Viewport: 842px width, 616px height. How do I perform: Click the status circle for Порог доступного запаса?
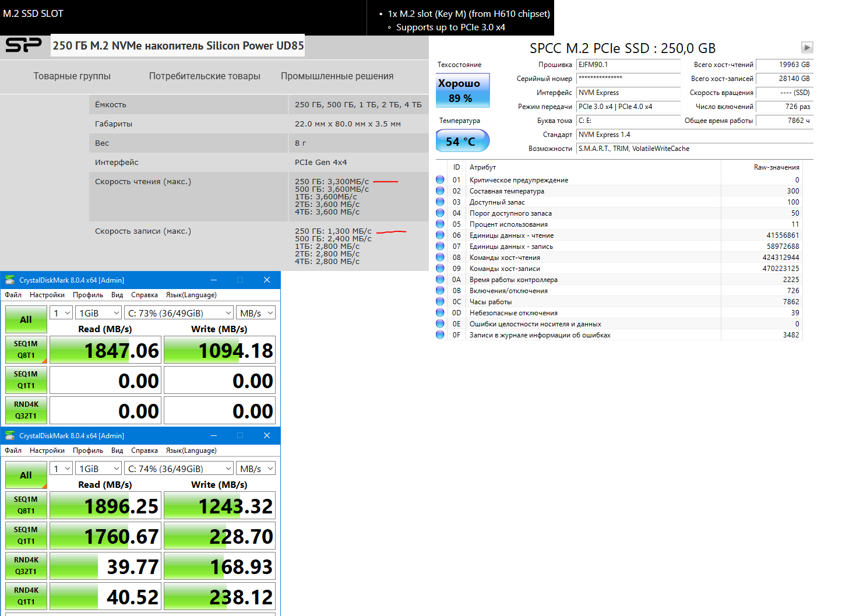click(440, 213)
